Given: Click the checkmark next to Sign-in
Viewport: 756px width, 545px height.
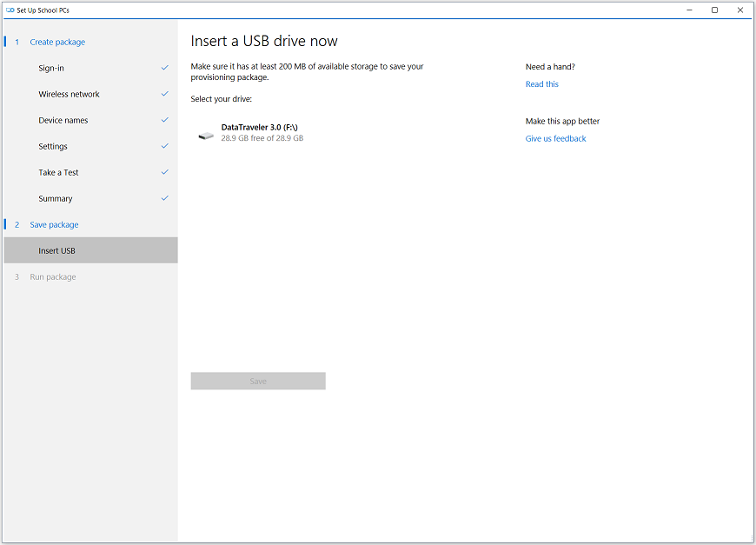Looking at the screenshot, I should click(x=165, y=68).
